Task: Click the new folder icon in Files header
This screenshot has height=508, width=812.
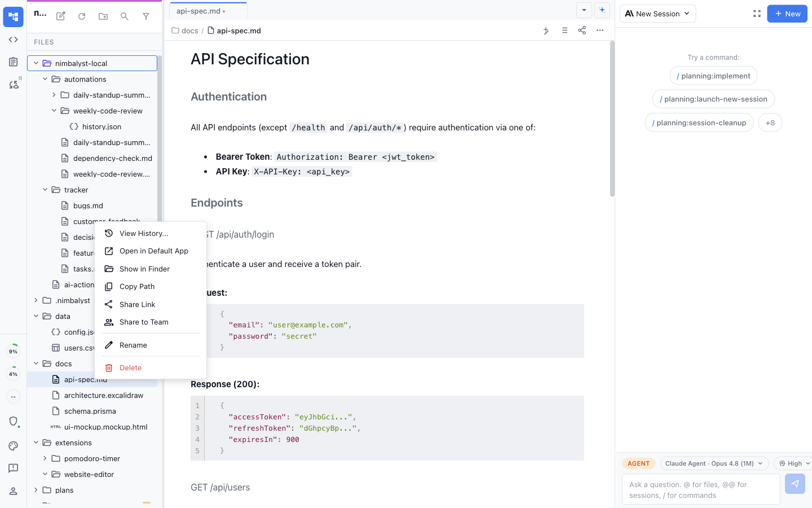Action: pyautogui.click(x=103, y=16)
